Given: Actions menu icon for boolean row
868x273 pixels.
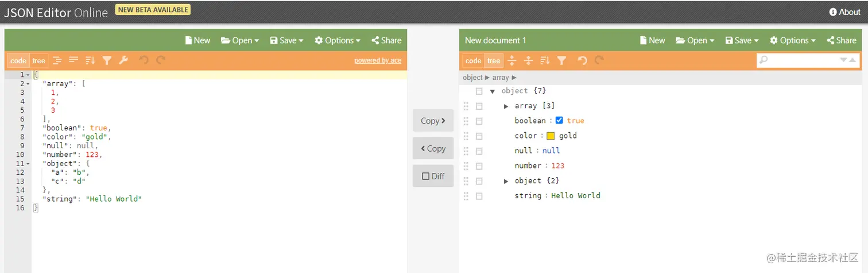Looking at the screenshot, I should (x=479, y=121).
